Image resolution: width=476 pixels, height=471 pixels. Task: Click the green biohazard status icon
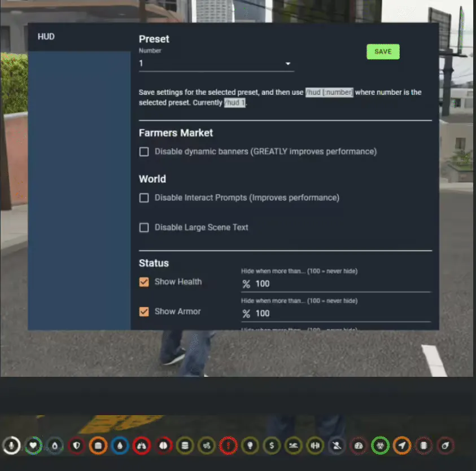click(380, 446)
